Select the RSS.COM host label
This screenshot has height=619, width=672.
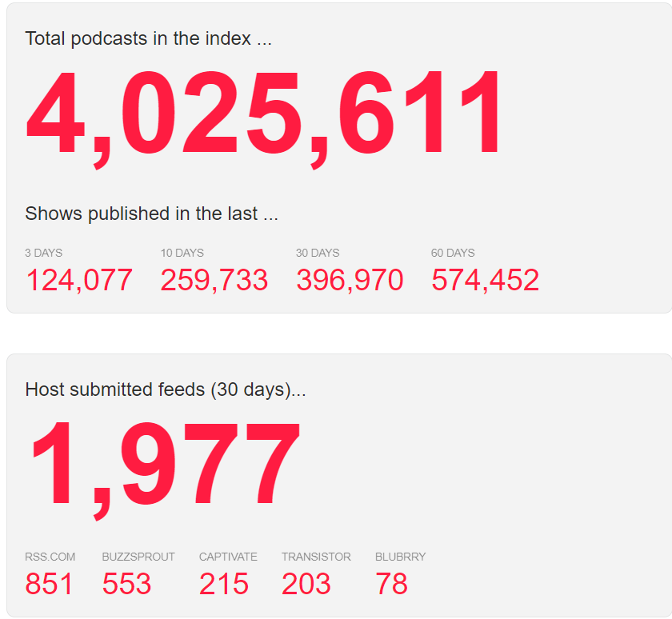[50, 557]
